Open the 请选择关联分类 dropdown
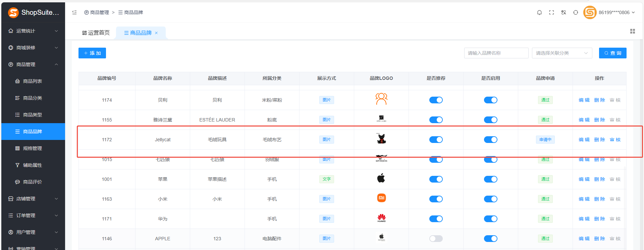 pos(562,53)
